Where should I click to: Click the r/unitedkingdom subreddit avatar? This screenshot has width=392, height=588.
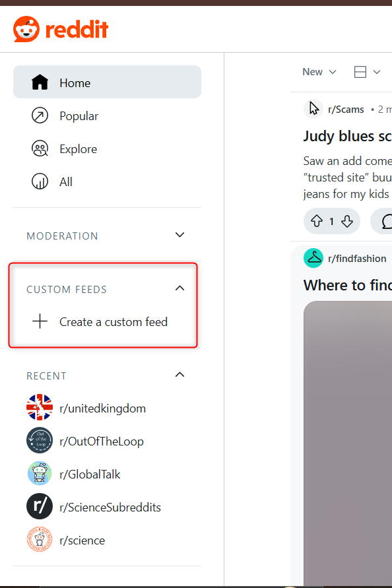pos(40,407)
